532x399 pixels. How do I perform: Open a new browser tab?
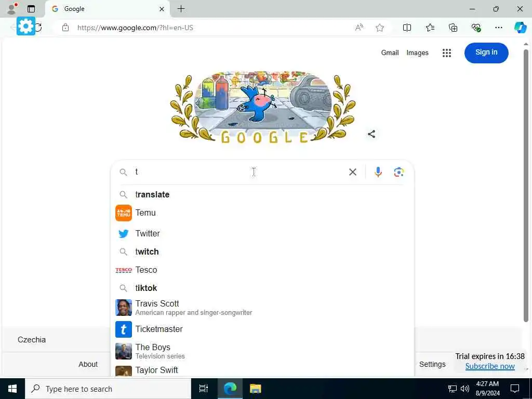tap(181, 9)
